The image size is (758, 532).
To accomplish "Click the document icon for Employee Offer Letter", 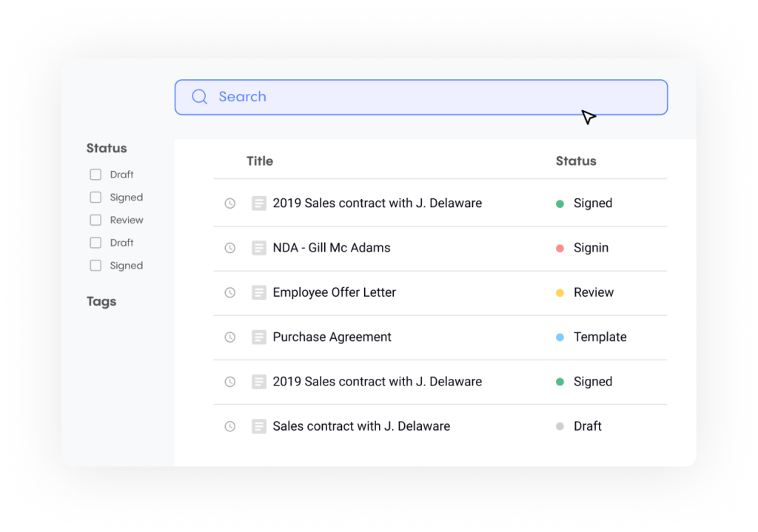I will 259,292.
